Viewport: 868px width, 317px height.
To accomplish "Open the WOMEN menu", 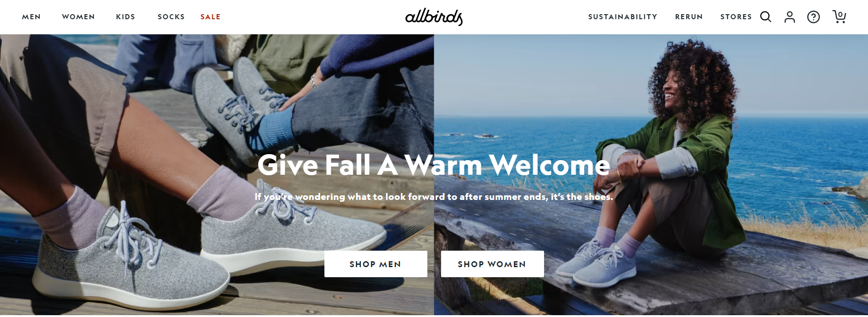I will click(x=78, y=17).
